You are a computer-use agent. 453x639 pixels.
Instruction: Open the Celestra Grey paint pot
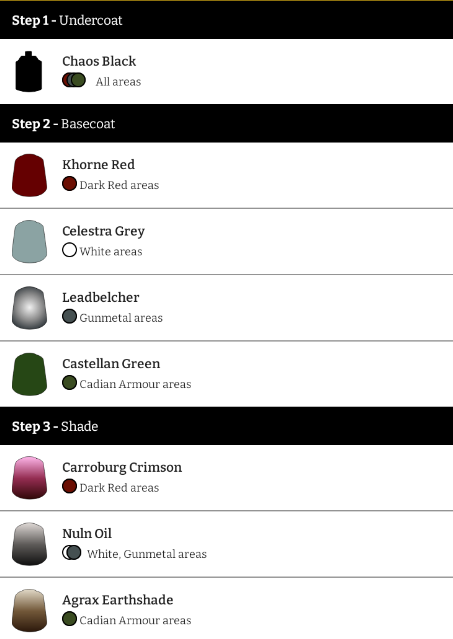point(29,242)
